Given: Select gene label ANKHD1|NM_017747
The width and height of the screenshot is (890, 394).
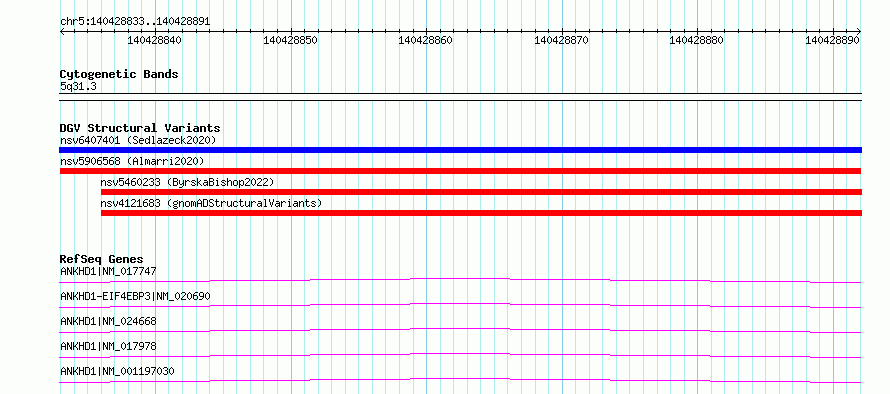Looking at the screenshot, I should click(108, 271).
